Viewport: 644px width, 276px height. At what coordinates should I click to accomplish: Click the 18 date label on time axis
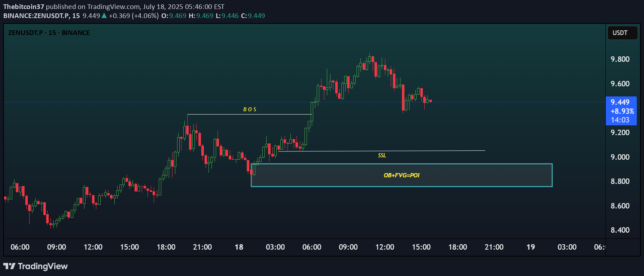(239, 247)
